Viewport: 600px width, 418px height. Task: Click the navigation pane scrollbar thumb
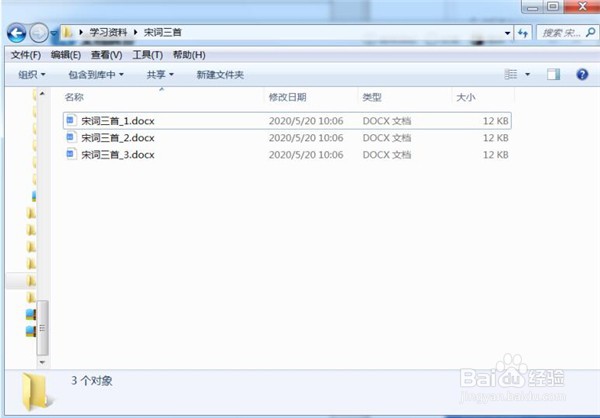[42, 328]
